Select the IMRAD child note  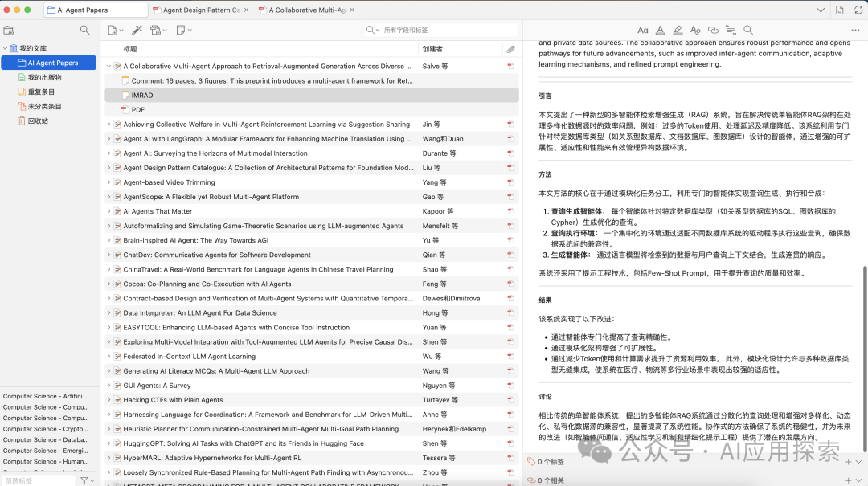point(312,96)
